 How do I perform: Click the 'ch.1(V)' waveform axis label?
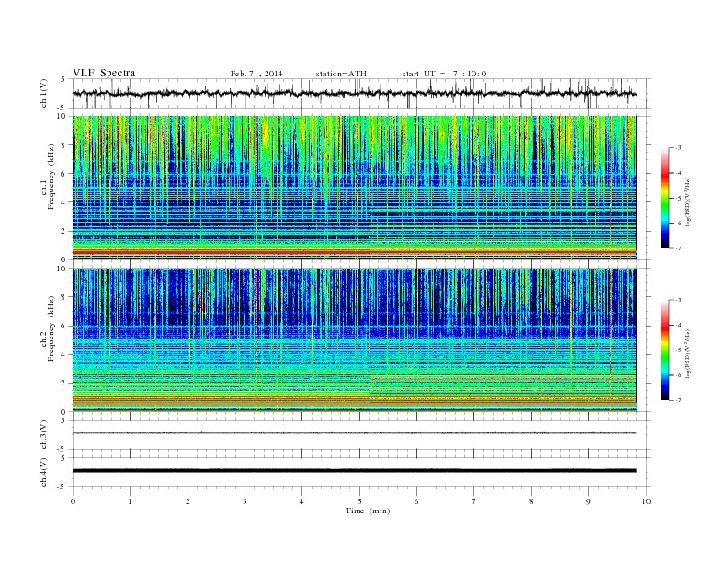[44, 93]
